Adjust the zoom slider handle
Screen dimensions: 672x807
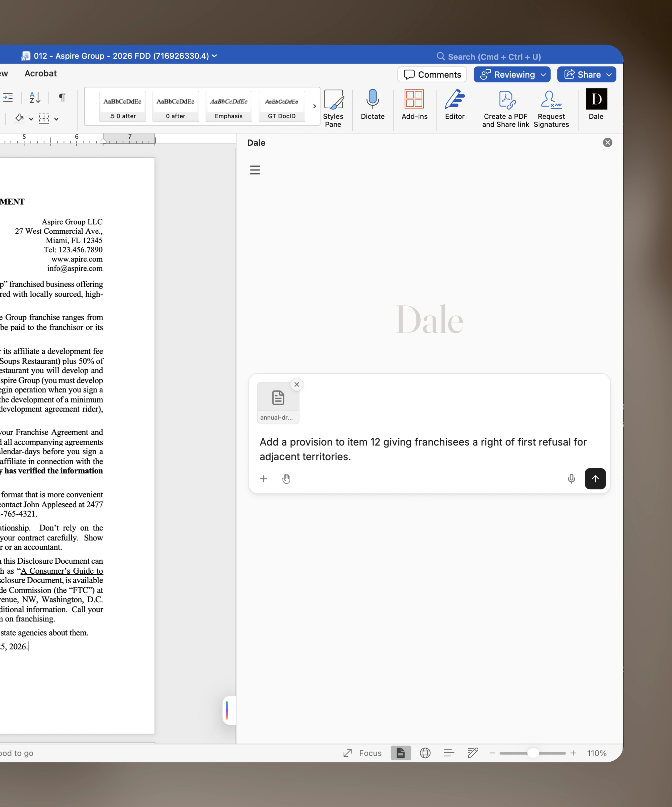click(x=533, y=753)
